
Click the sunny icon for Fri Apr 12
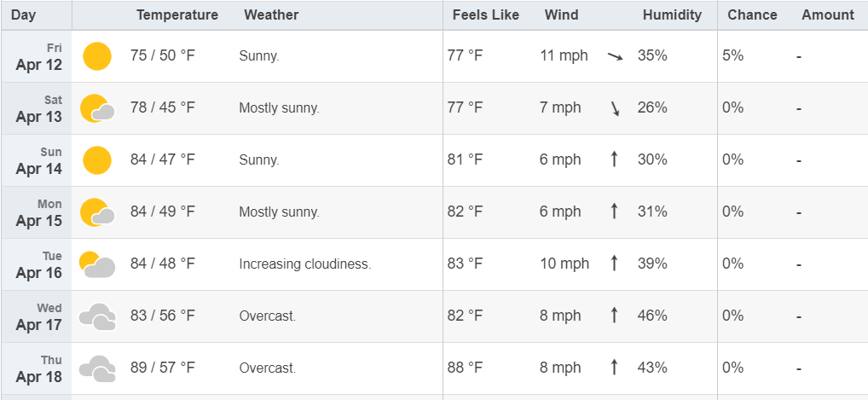point(97,56)
